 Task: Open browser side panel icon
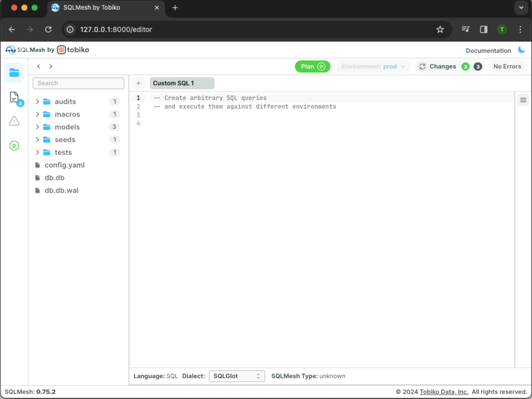[x=483, y=29]
